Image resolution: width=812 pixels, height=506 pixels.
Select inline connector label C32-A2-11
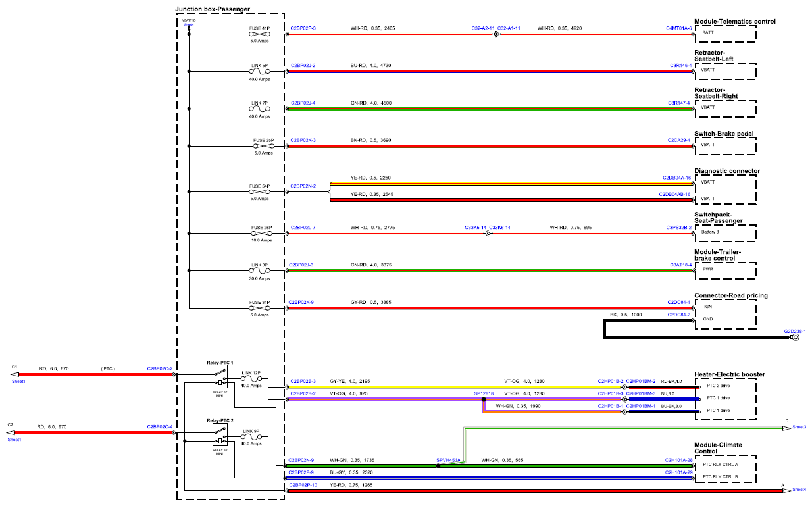coord(483,28)
